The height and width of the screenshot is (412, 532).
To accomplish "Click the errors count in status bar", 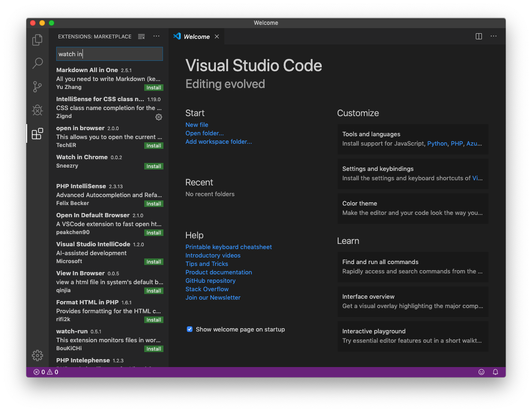I will pos(39,372).
